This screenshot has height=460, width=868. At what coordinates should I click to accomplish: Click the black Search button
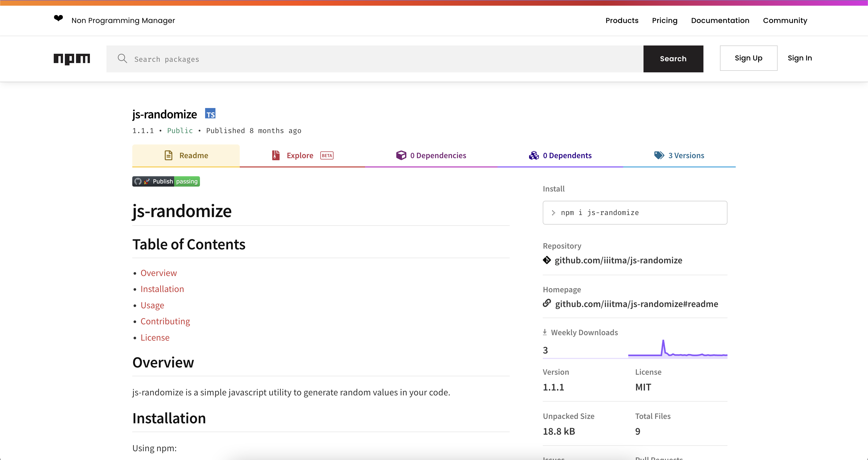tap(673, 59)
